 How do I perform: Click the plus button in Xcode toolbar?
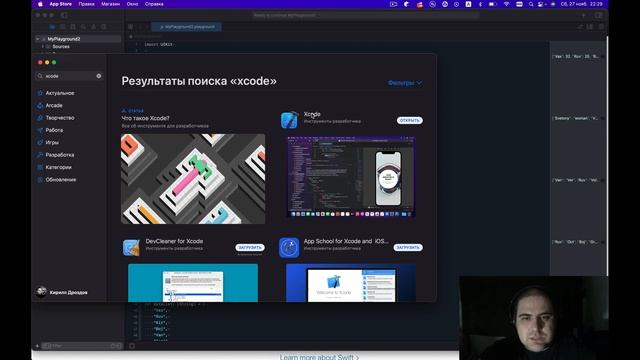(584, 15)
